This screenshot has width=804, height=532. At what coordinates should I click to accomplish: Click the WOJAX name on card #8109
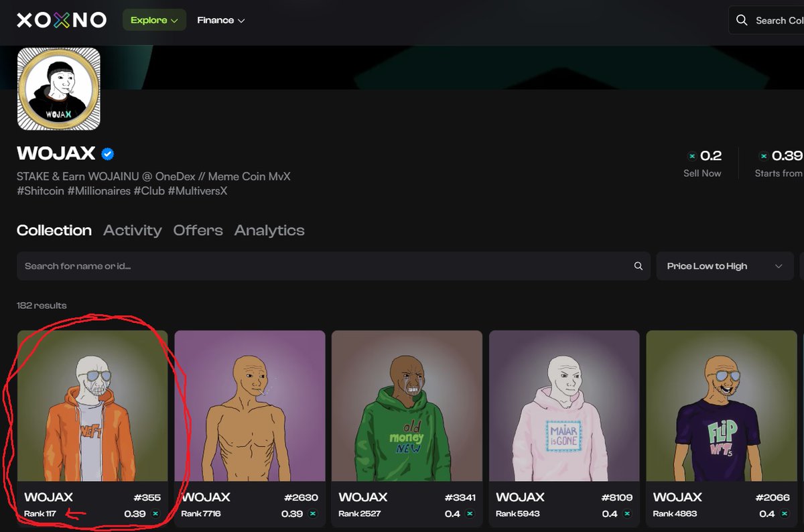[520, 497]
